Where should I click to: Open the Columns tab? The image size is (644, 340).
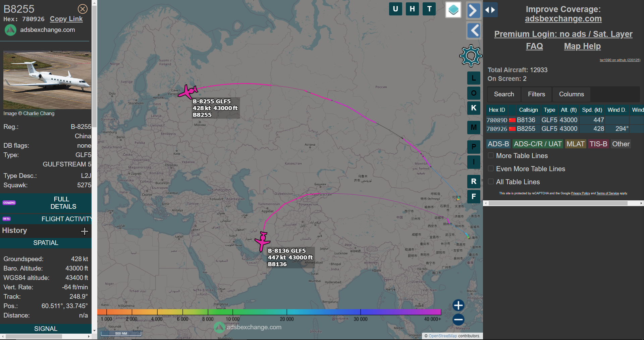572,94
